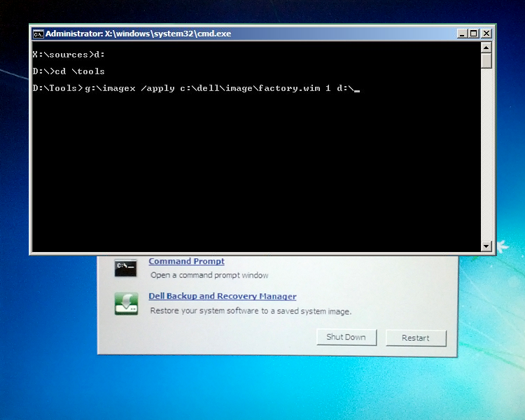Click the Administrator cmd.exe title bar text
The height and width of the screenshot is (420, 525).
coord(138,34)
